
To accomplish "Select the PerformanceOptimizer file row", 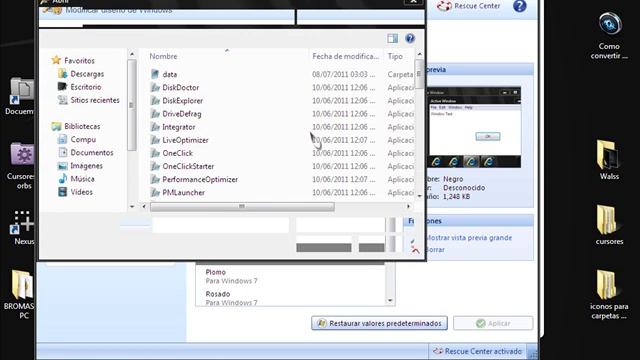I will tap(282, 179).
